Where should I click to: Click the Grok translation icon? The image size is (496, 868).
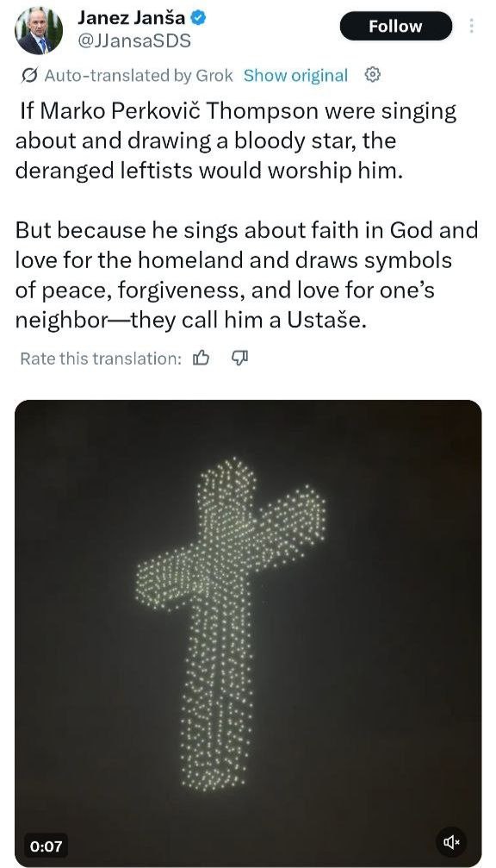tap(30, 75)
